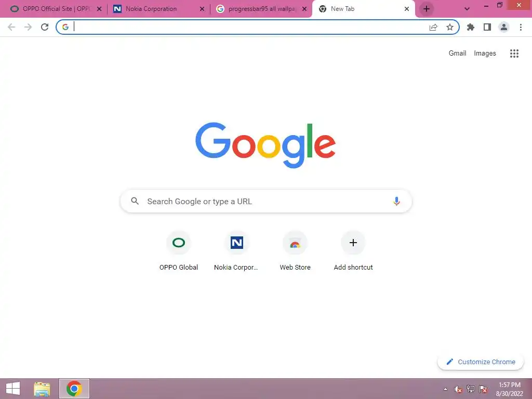This screenshot has width=532, height=399.
Task: Bookmark this tab with the star icon
Action: tap(450, 27)
